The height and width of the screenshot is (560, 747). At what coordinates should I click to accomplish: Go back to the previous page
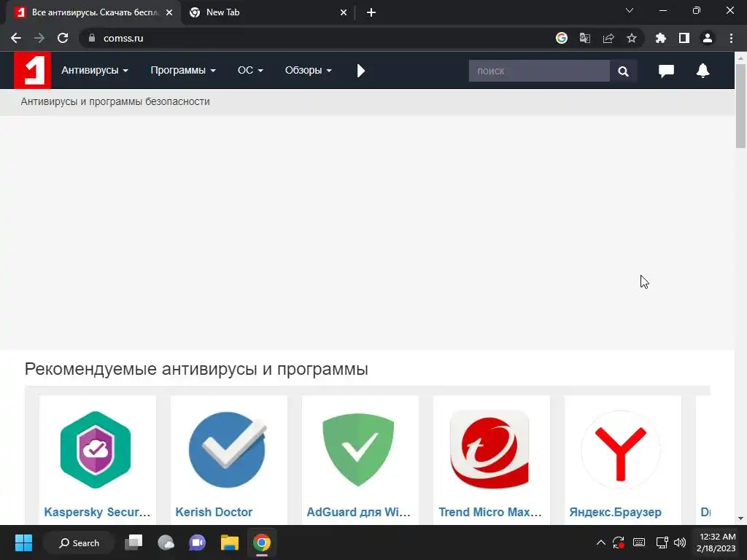(16, 38)
